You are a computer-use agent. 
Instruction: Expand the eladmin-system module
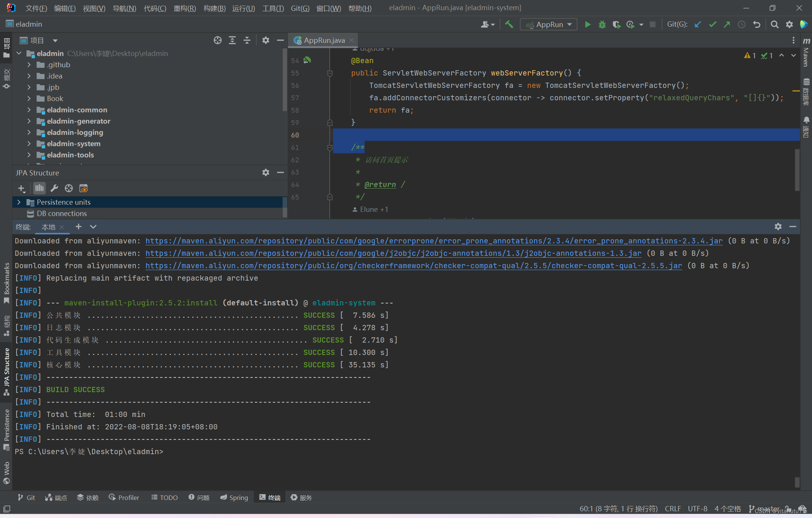point(29,143)
